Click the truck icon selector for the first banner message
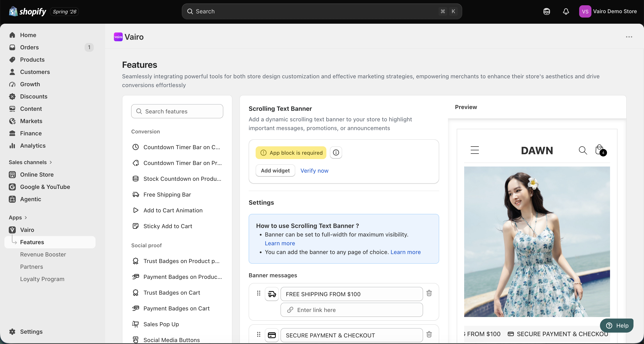This screenshot has width=644, height=344. click(272, 294)
